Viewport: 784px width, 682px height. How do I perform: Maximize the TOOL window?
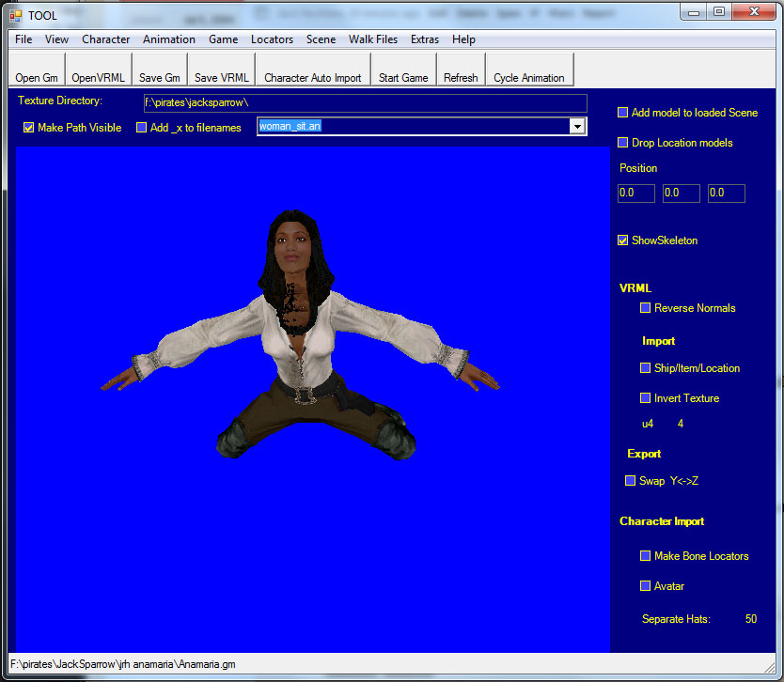[x=719, y=12]
